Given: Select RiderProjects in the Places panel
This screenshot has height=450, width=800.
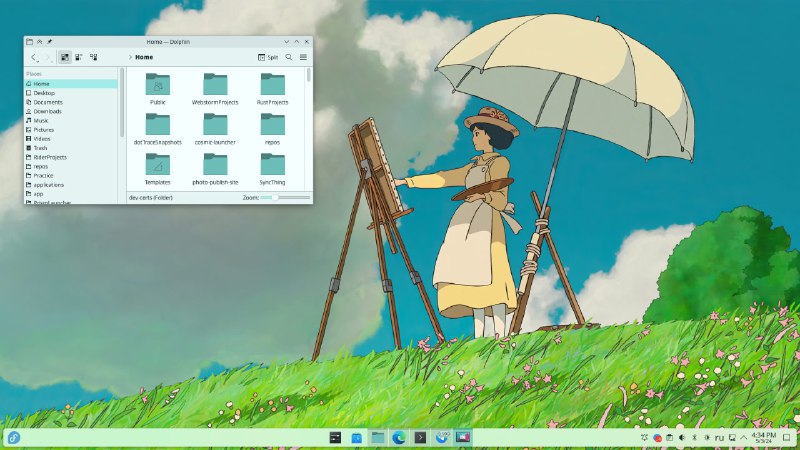Looking at the screenshot, I should click(x=71, y=157).
